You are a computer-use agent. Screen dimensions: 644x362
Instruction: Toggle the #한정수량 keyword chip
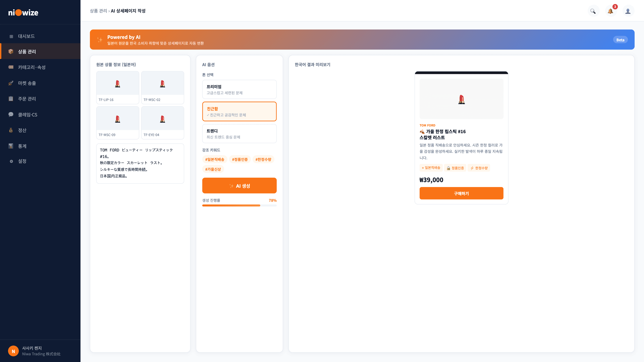(263, 159)
